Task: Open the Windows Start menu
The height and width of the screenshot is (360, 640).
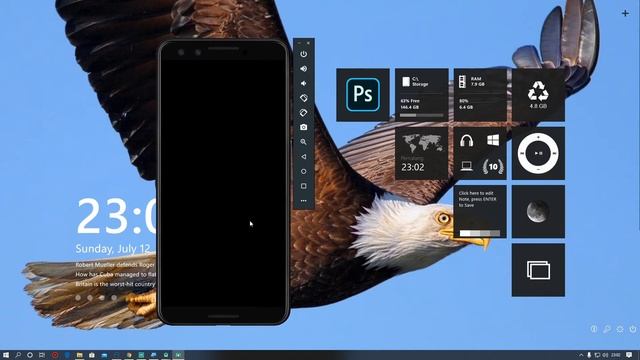Action: tap(6, 355)
